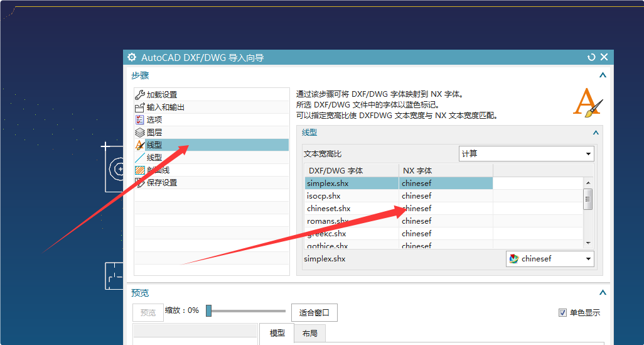Click chinesef cell in greekc.shx row
This screenshot has height=345, width=644.
coord(446,234)
